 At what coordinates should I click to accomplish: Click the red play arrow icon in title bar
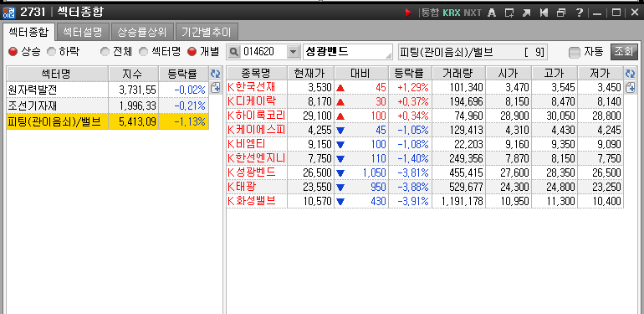click(408, 13)
